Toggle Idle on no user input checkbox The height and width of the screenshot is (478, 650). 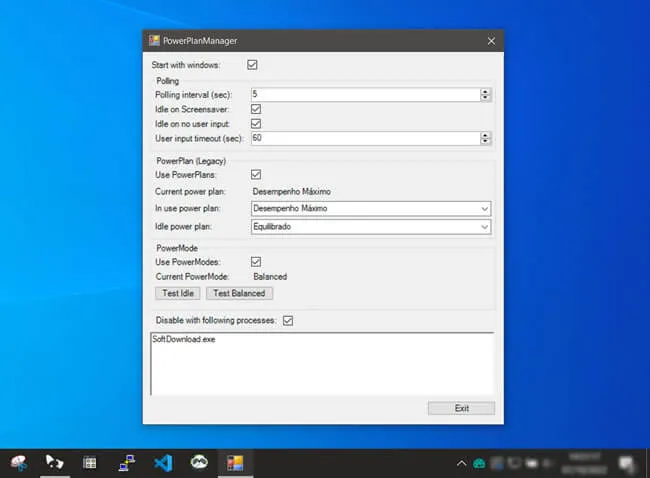point(256,123)
